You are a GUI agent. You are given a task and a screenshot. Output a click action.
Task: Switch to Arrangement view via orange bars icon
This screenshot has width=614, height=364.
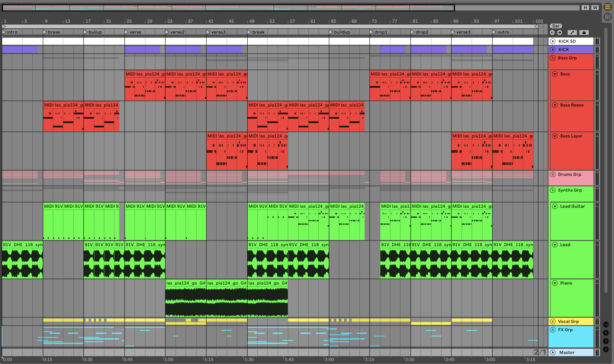coord(607,7)
